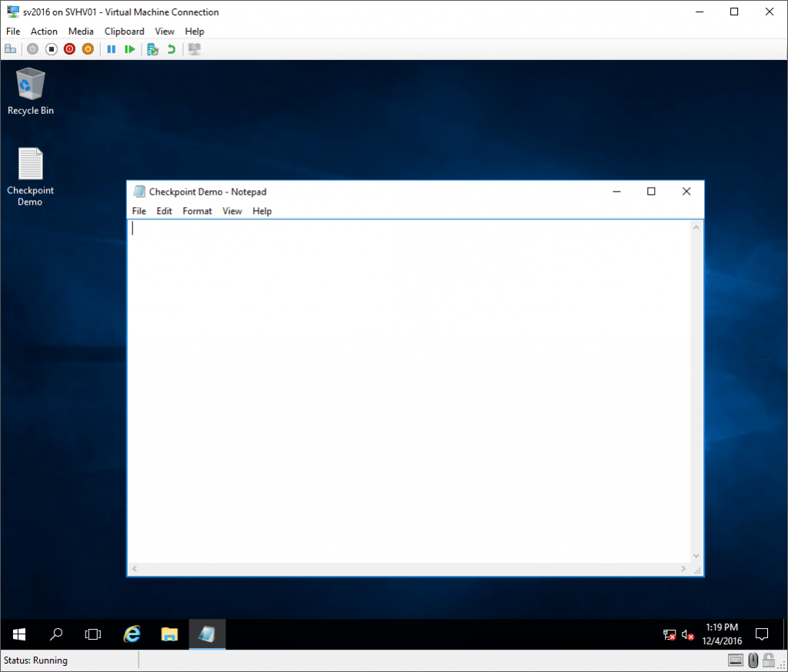788x672 pixels.
Task: Click the Notepad title bar icon
Action: (x=139, y=192)
